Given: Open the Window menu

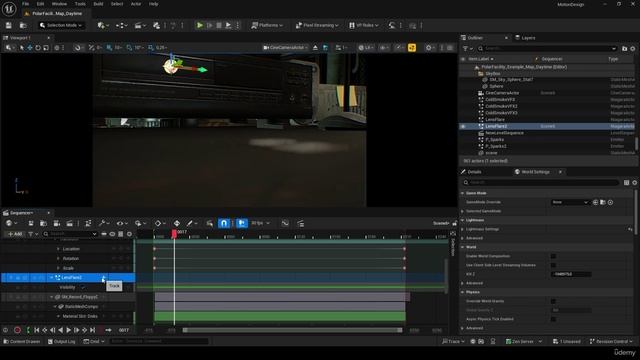Looking at the screenshot, I should tap(59, 4).
